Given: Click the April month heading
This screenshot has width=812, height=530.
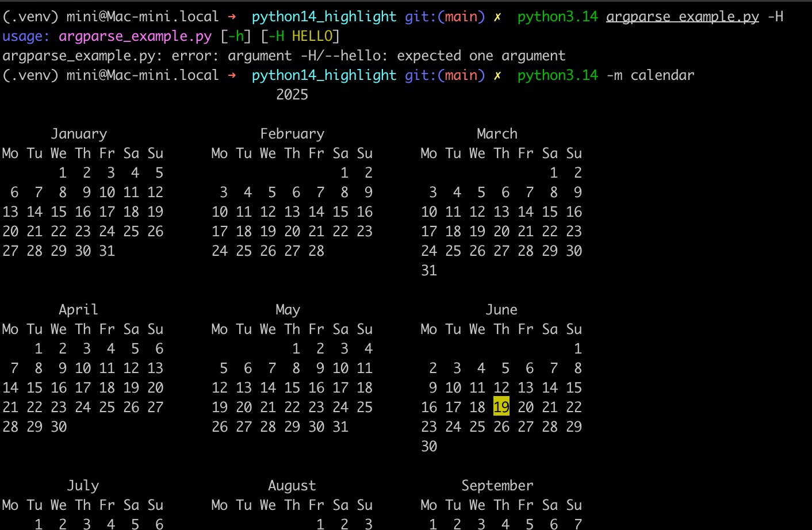Looking at the screenshot, I should pos(78,310).
